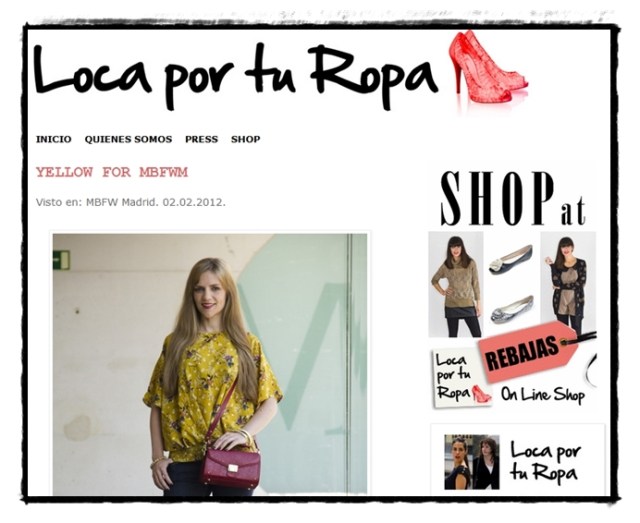
Task: Click the small Loca por tu Ropa note logo
Action: coord(461,378)
